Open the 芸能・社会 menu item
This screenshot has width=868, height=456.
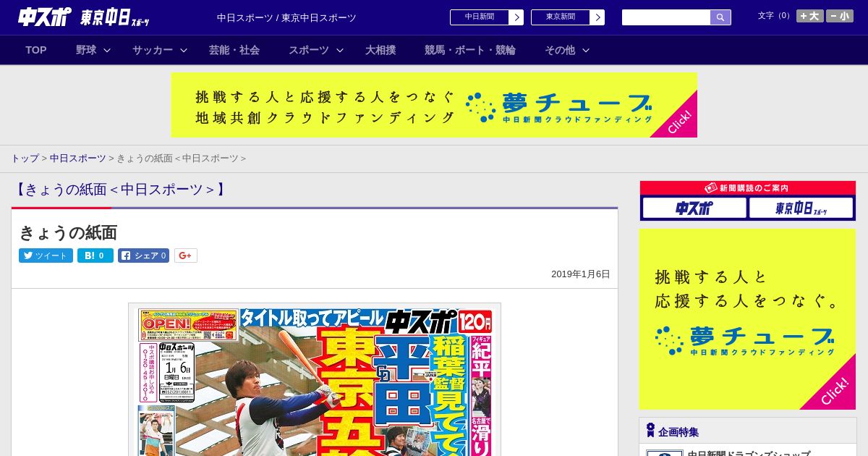(234, 50)
